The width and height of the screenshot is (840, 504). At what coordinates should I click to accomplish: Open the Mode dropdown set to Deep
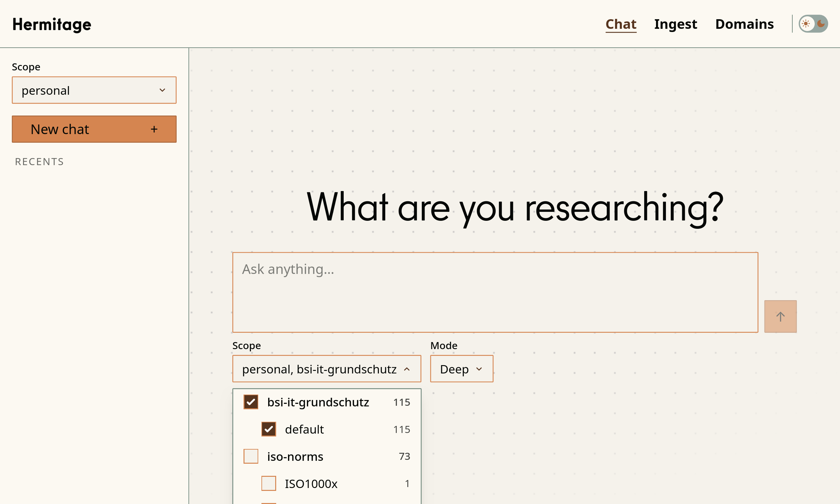(461, 369)
